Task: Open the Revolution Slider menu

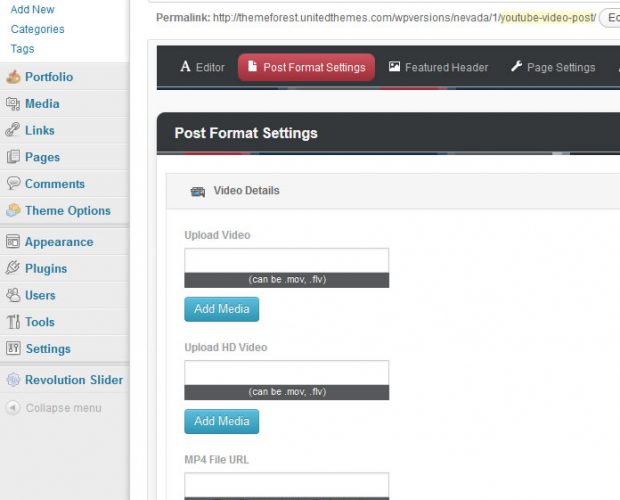Action: pos(74,380)
